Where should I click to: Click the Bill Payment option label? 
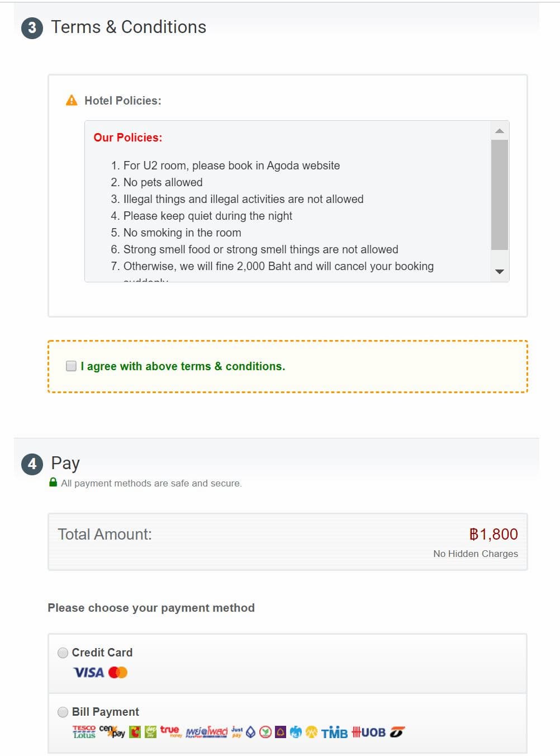tap(106, 712)
